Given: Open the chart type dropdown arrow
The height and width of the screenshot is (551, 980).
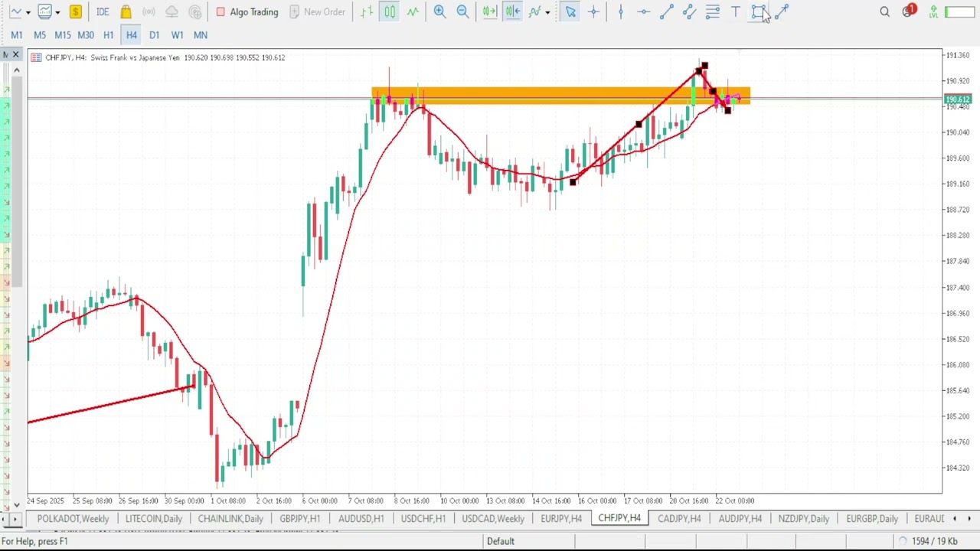Looking at the screenshot, I should click(x=28, y=12).
